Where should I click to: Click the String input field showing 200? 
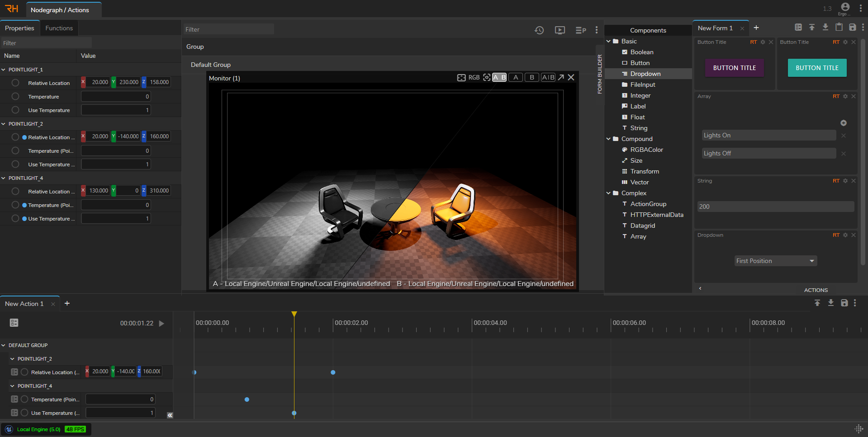click(x=775, y=207)
